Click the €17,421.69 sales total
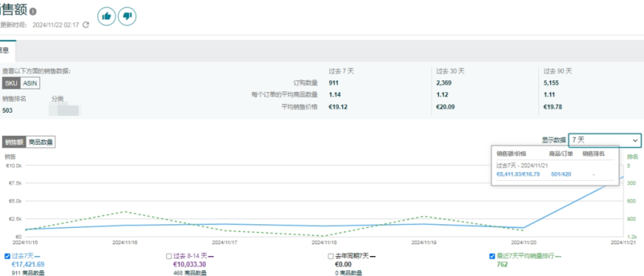This screenshot has height=276, width=644. 28,264
